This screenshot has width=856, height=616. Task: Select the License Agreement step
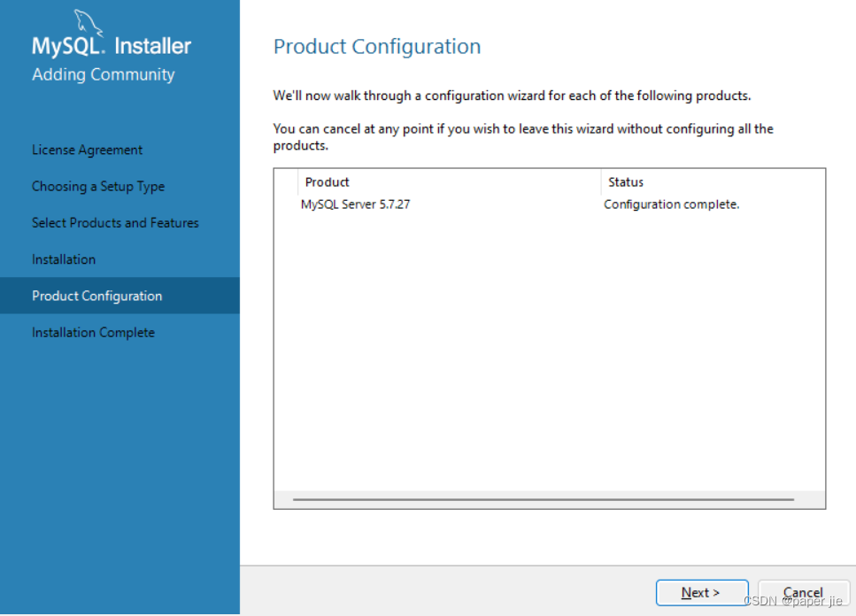[87, 150]
